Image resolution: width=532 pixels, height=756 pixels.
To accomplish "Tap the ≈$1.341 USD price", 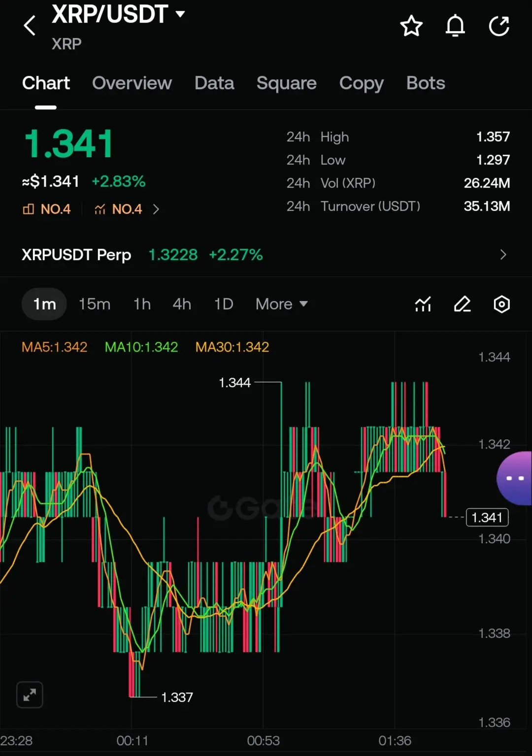I will (50, 181).
